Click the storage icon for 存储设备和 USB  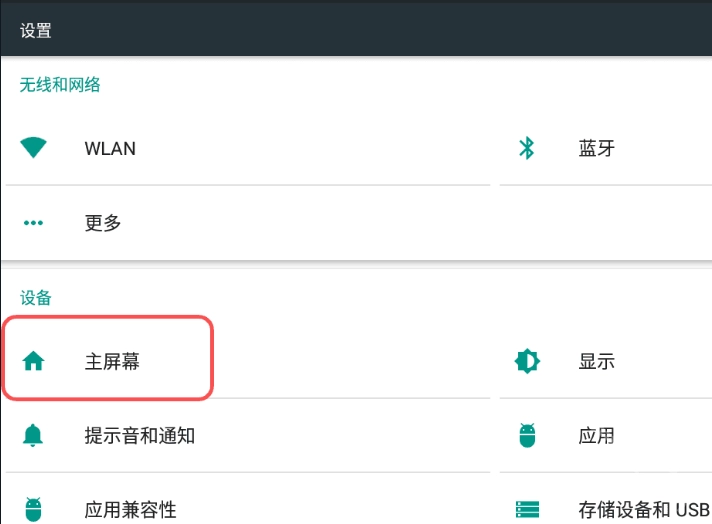526,509
